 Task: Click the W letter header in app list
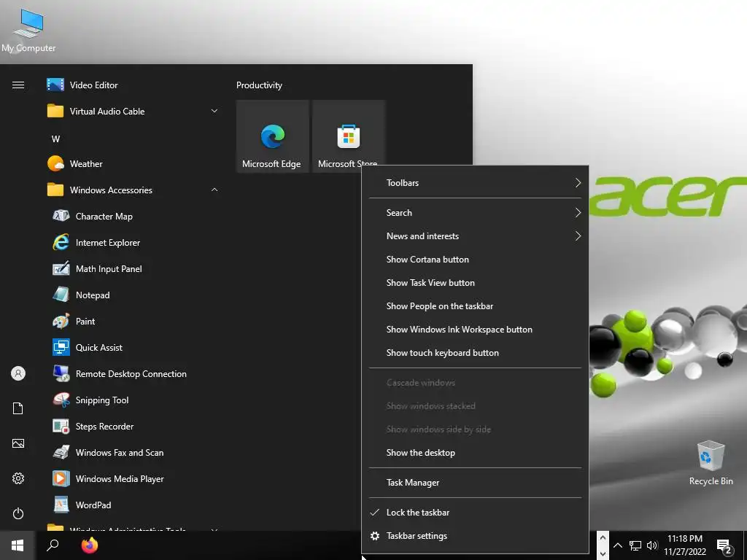point(55,139)
